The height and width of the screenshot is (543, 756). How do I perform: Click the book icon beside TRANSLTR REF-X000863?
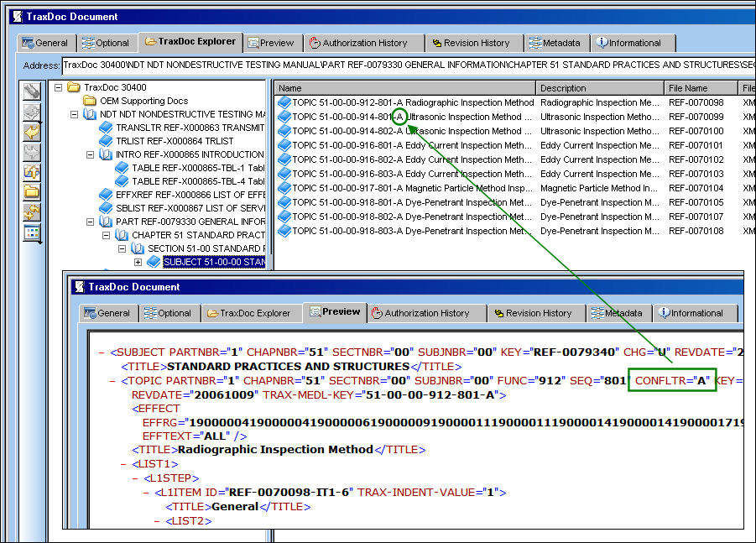(106, 128)
